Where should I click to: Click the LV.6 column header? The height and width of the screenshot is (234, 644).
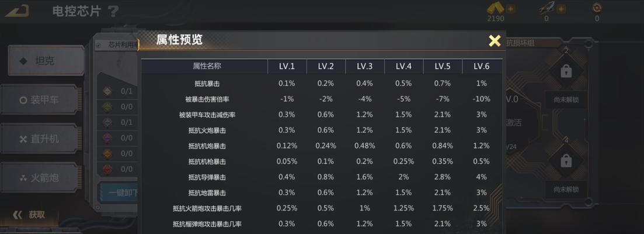click(481, 66)
